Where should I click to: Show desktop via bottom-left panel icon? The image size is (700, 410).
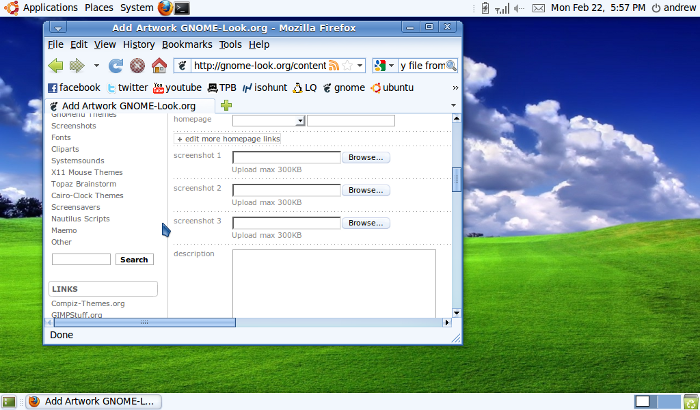coord(8,402)
